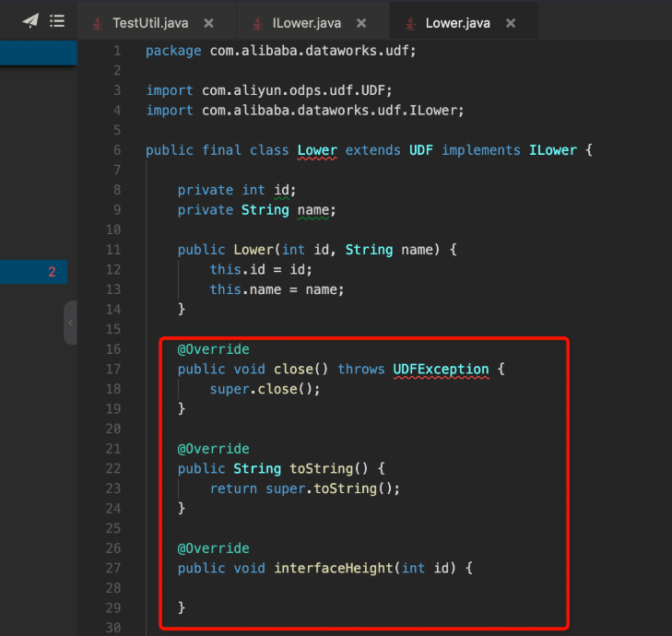Select the highlighted sidebar item showing 2
The image size is (672, 636).
[33, 272]
